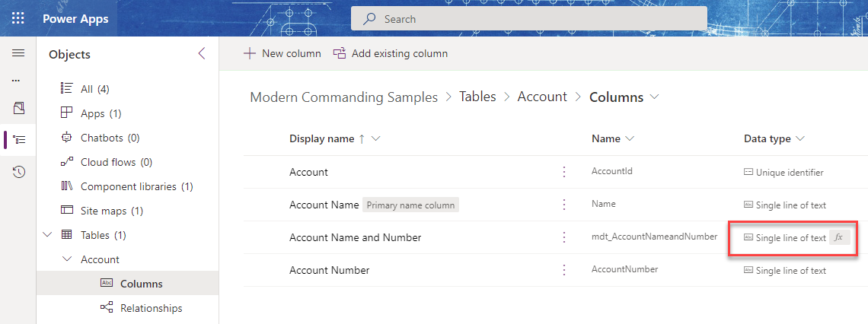Go to Modern Commanding Samples breadcrumb
The image size is (868, 324).
point(343,97)
